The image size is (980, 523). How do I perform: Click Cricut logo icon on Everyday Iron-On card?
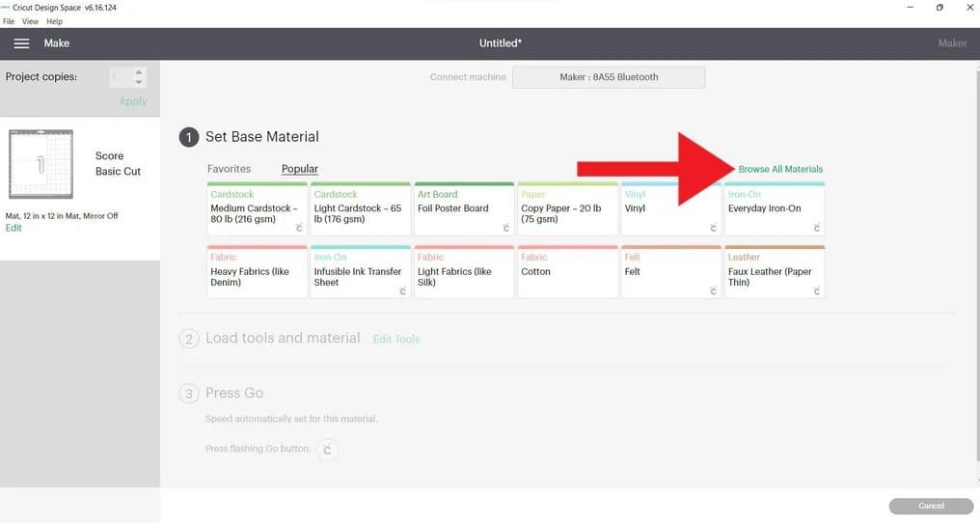816,229
